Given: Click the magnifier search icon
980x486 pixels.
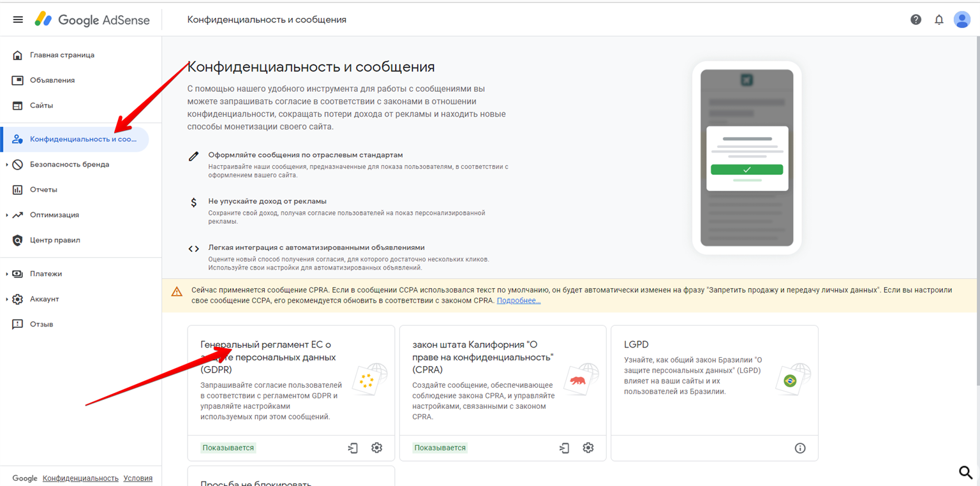Looking at the screenshot, I should 965,472.
